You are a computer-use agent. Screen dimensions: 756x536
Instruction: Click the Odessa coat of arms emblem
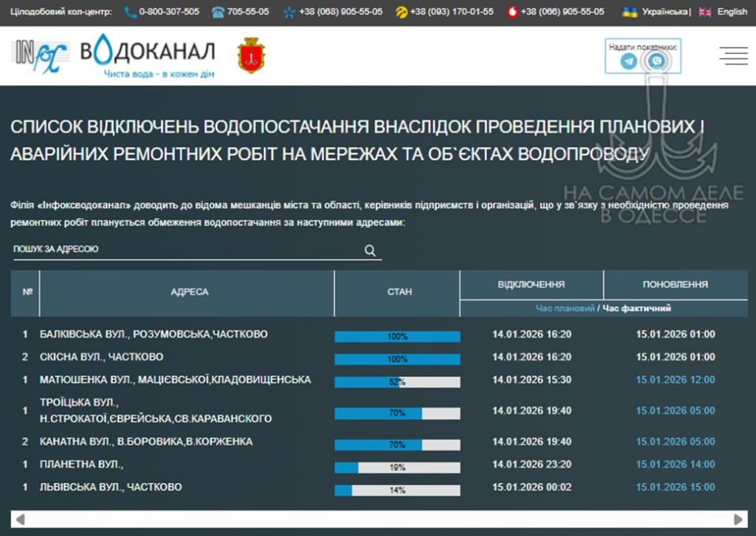pyautogui.click(x=252, y=55)
